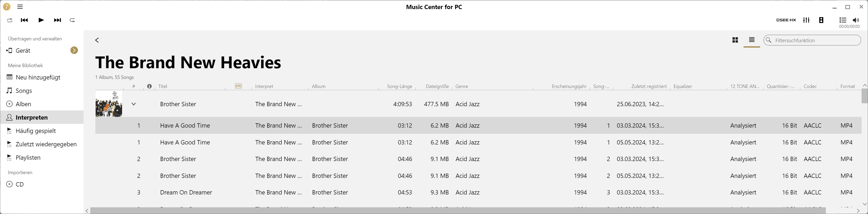868x214 pixels.
Task: Click the volume speaker icon
Action: click(856, 20)
